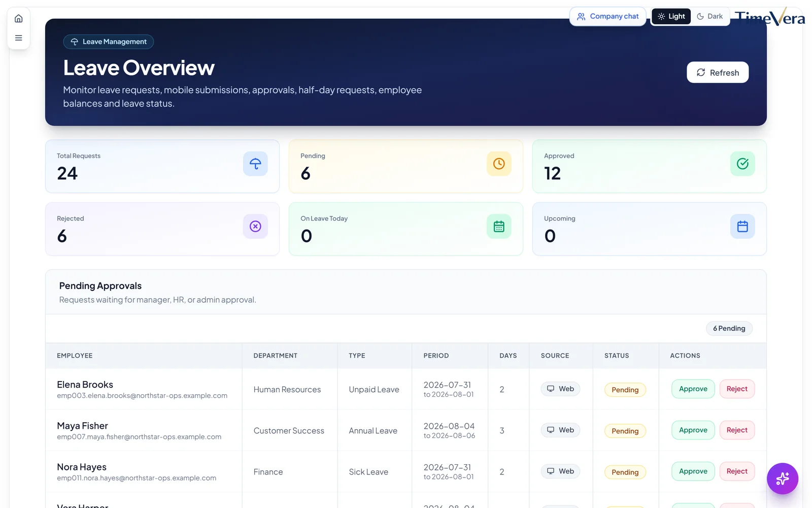This screenshot has height=508, width=812.
Task: Approve Elena Brooks' leave request
Action: [693, 389]
